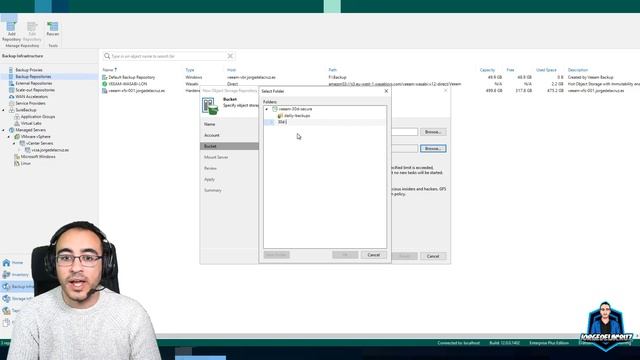Open the Account wizard step
Viewport: 640px width, 360px height.
(x=212, y=135)
